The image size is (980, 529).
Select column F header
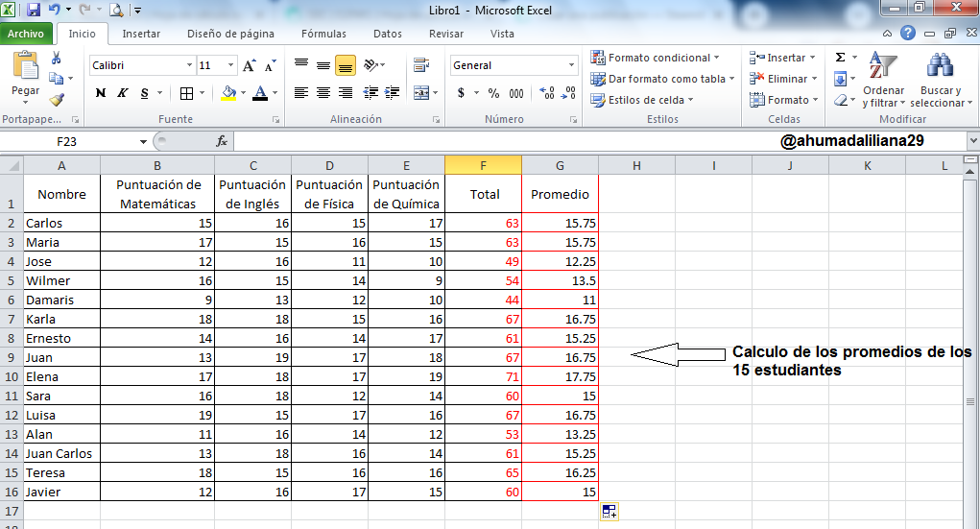pos(483,166)
